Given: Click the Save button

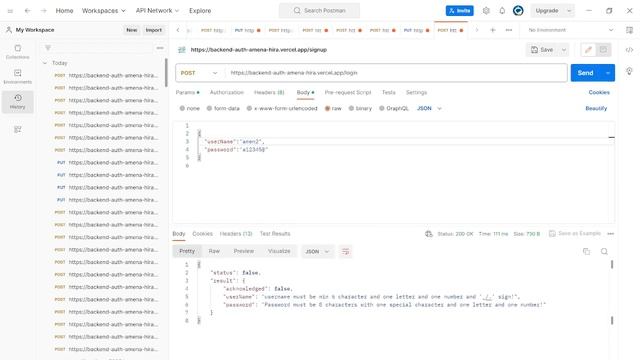Looking at the screenshot, I should coord(542,50).
